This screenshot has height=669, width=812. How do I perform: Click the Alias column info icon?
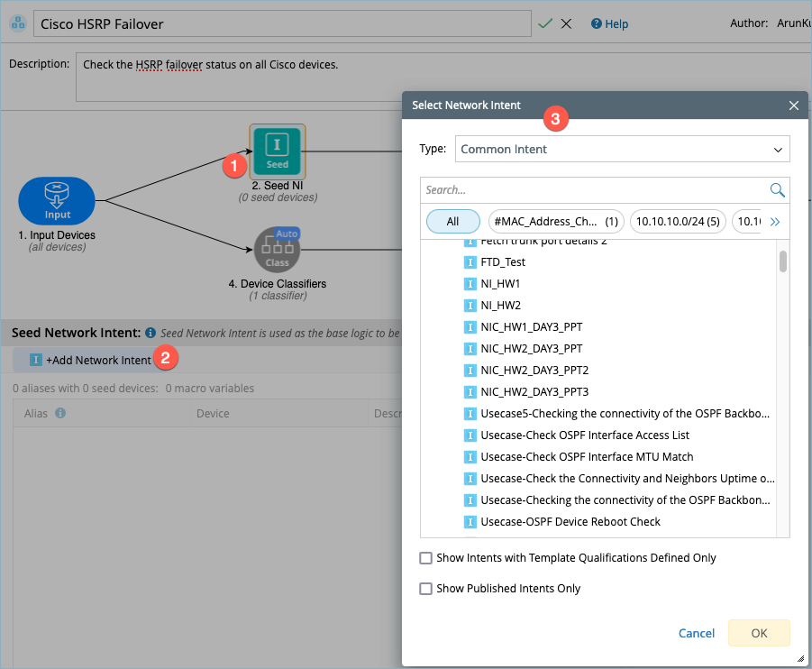click(60, 413)
